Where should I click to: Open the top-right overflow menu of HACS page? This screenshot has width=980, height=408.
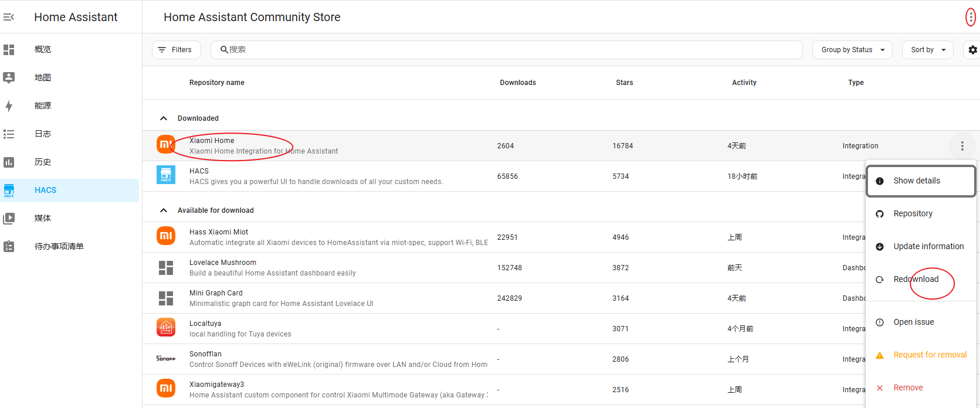pos(971,17)
